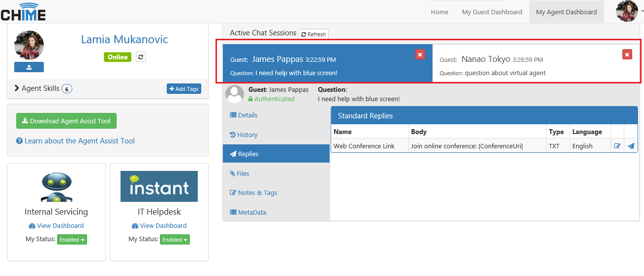Click the Internal Servicing robot icon
644x276 pixels.
click(57, 187)
